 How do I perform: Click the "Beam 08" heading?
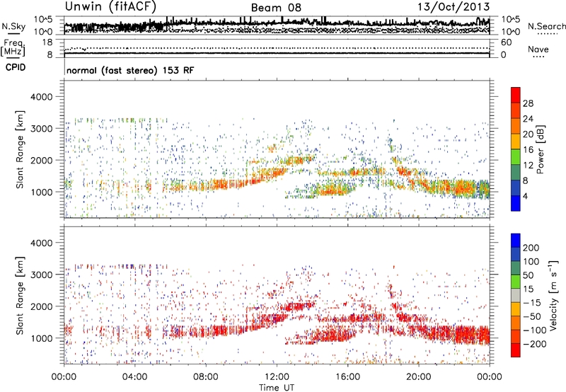click(x=276, y=8)
